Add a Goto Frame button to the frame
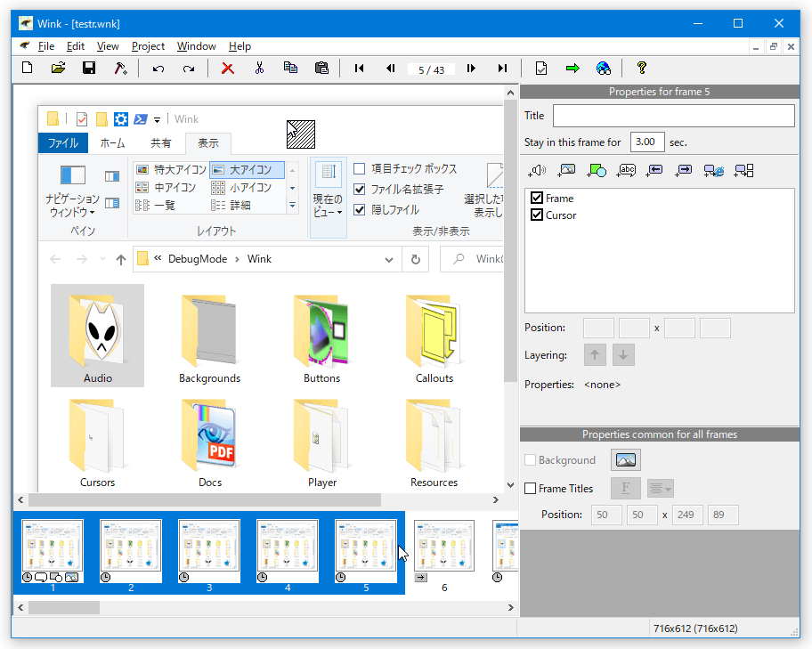This screenshot has width=812, height=649. tap(744, 170)
